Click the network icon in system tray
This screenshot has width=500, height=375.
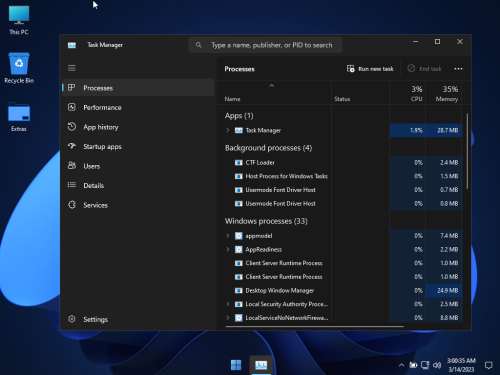pyautogui.click(x=425, y=365)
